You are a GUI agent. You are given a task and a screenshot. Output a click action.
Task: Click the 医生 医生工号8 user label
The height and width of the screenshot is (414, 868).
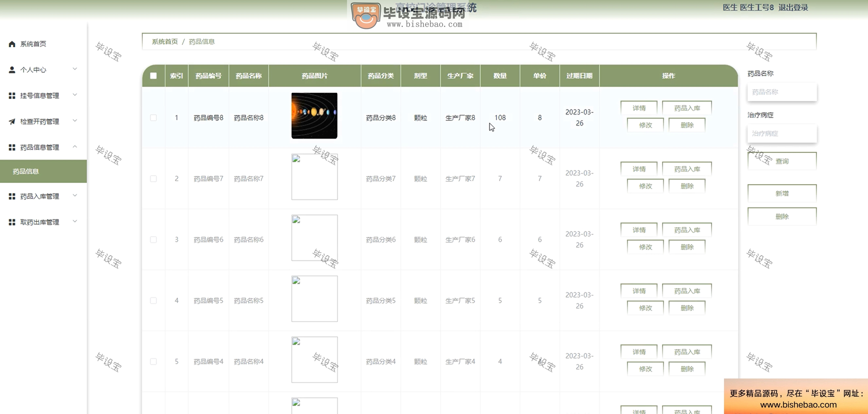[x=748, y=7]
